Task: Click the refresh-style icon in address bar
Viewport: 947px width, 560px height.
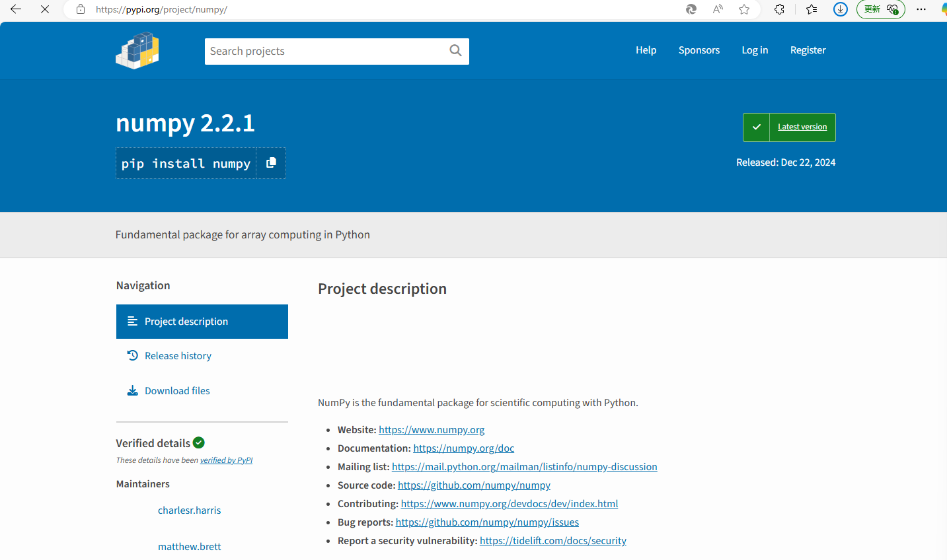Action: pyautogui.click(x=691, y=9)
